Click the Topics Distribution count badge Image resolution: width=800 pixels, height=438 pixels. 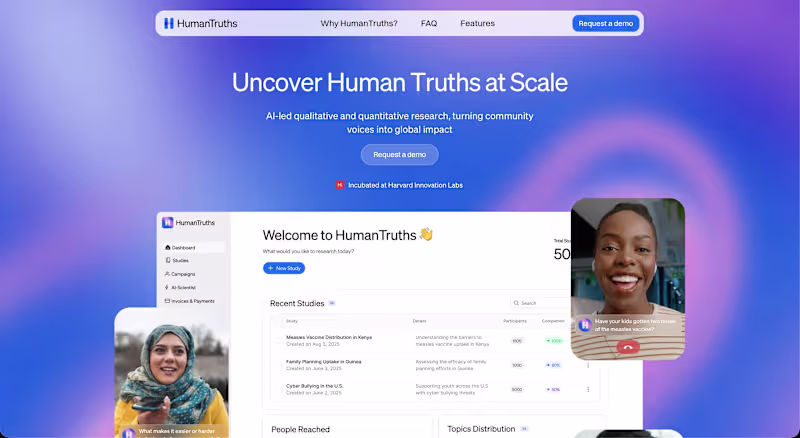(x=524, y=429)
